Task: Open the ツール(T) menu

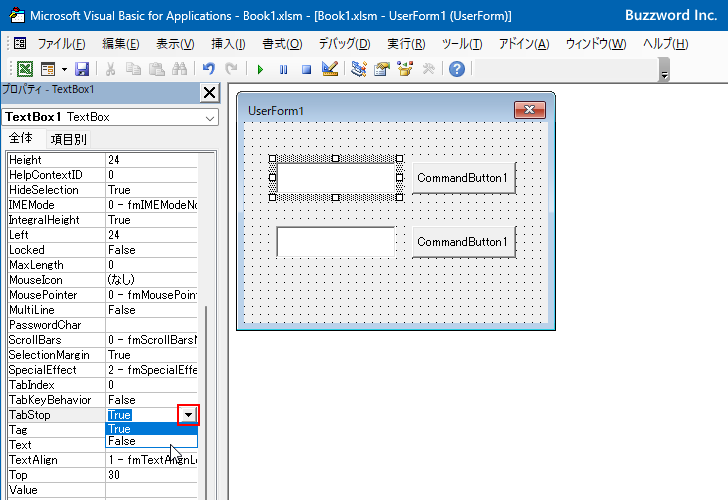Action: (x=462, y=44)
